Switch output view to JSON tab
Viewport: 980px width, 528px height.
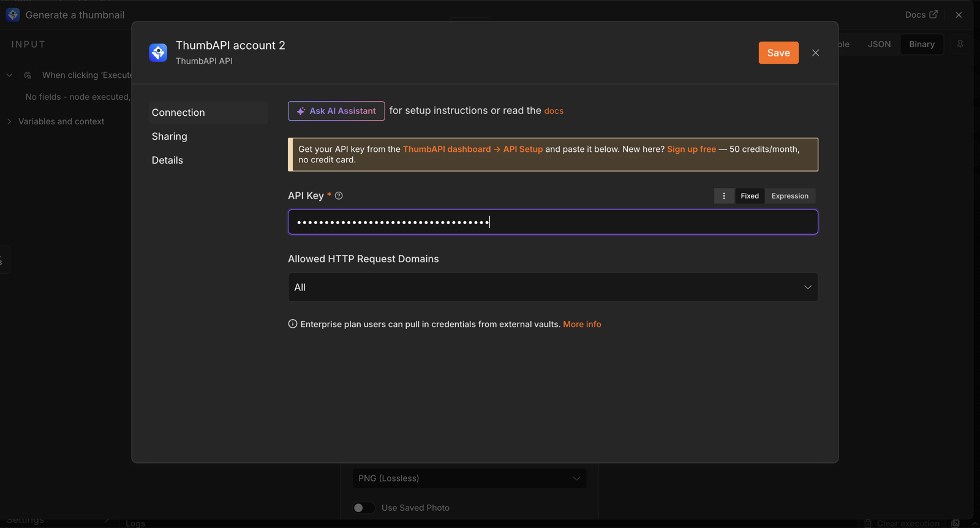[879, 44]
